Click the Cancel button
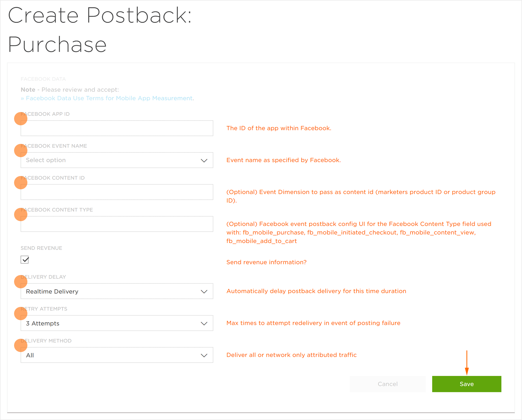 coord(388,384)
